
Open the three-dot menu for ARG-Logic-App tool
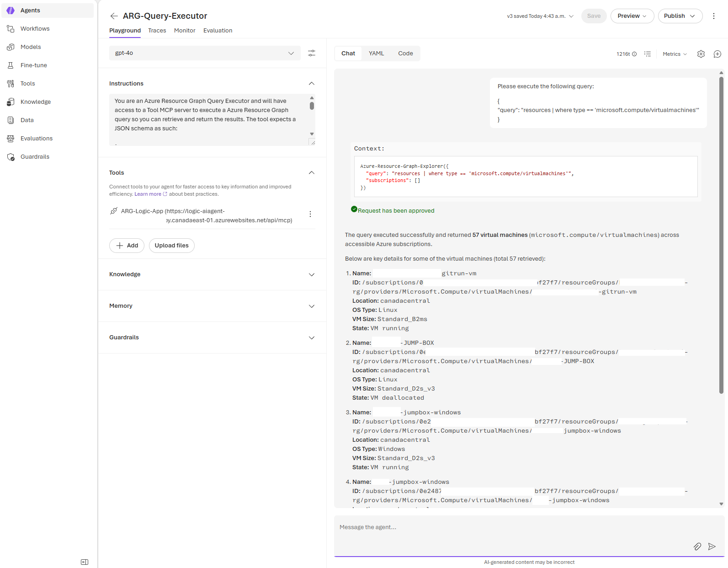[310, 214]
